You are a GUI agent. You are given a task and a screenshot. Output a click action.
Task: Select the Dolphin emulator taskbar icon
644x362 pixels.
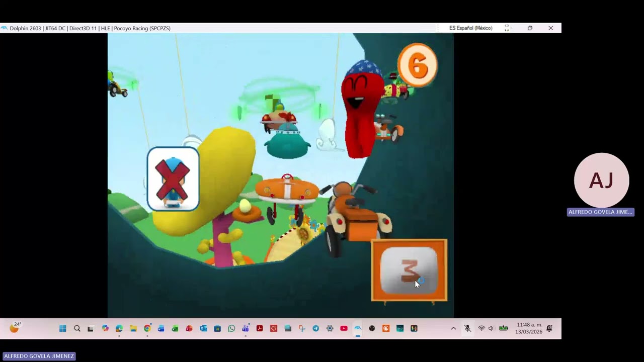(358, 328)
